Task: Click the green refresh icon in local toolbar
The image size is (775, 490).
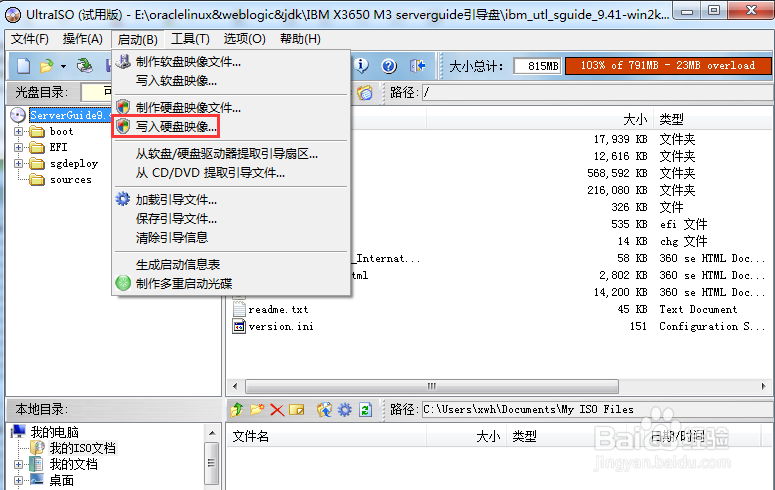Action: (x=365, y=409)
